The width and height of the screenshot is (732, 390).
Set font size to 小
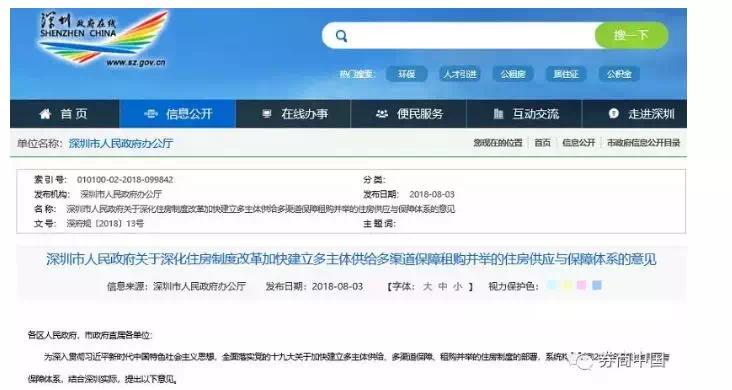tap(458, 286)
